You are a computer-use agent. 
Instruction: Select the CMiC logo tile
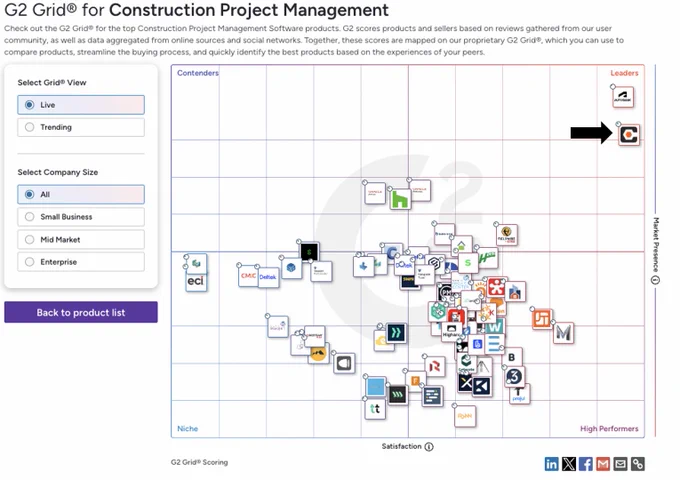pyautogui.click(x=248, y=275)
